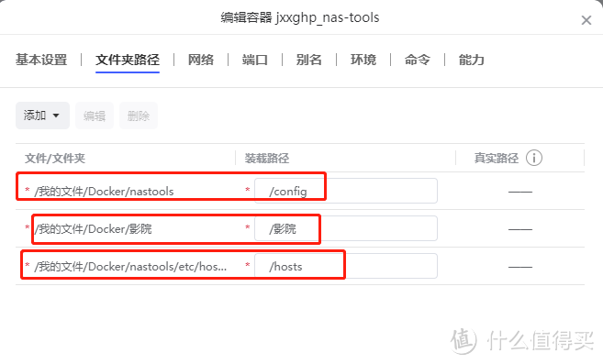Click the 真实路径 info icon

[x=534, y=158]
